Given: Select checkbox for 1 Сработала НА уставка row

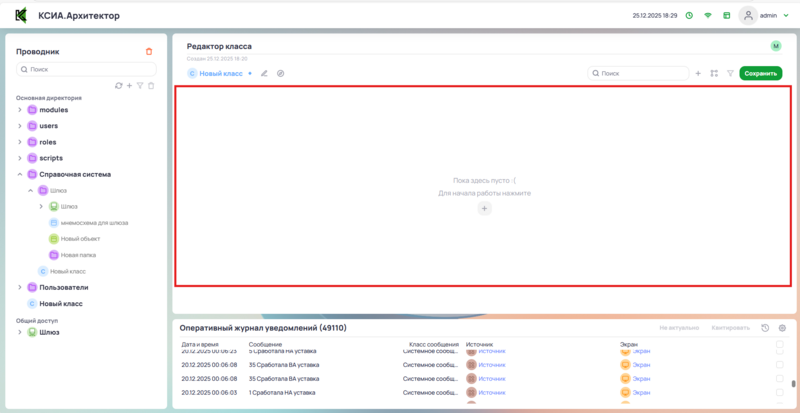Looking at the screenshot, I should tap(780, 393).
